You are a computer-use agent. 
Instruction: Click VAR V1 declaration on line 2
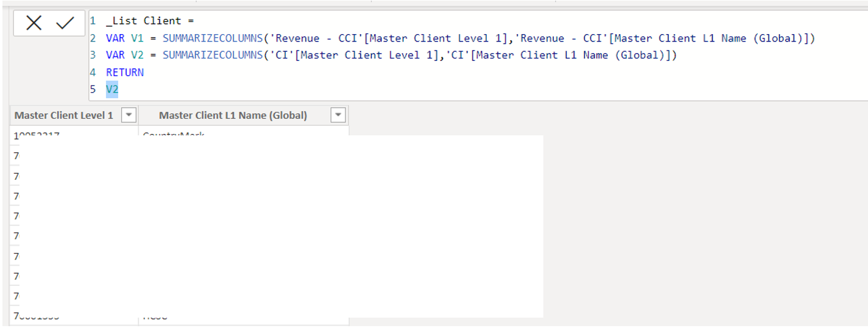point(124,38)
